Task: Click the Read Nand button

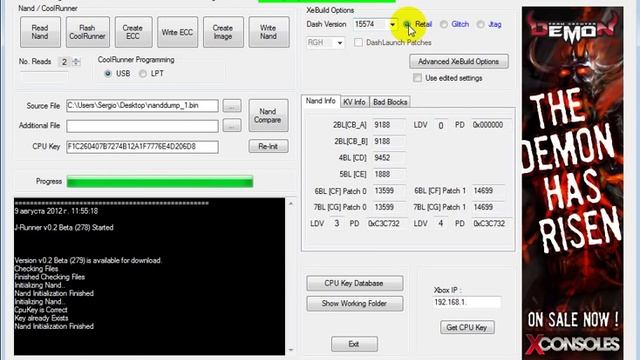Action: point(40,32)
